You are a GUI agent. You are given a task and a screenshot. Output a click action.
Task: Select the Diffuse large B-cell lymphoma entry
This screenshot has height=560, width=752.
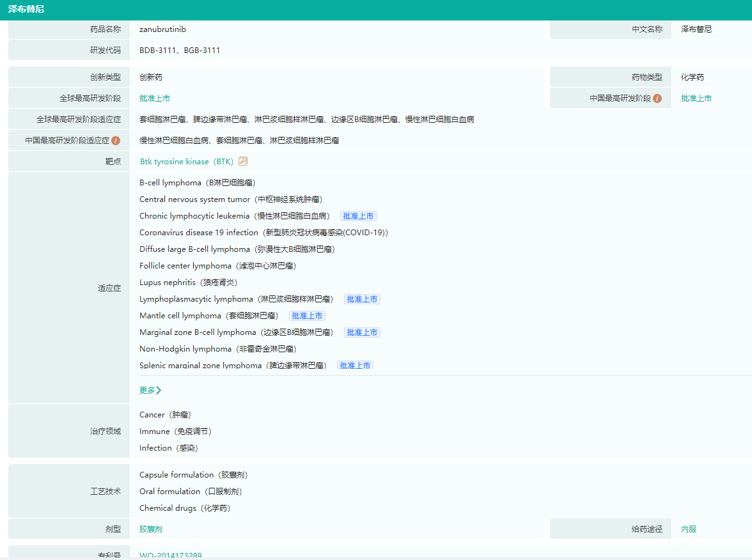[x=237, y=249]
